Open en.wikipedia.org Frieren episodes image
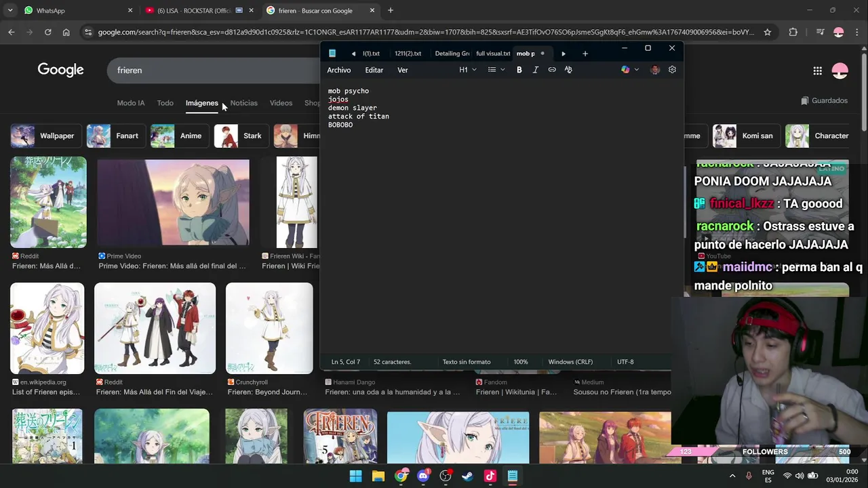Image resolution: width=868 pixels, height=488 pixels. point(47,328)
